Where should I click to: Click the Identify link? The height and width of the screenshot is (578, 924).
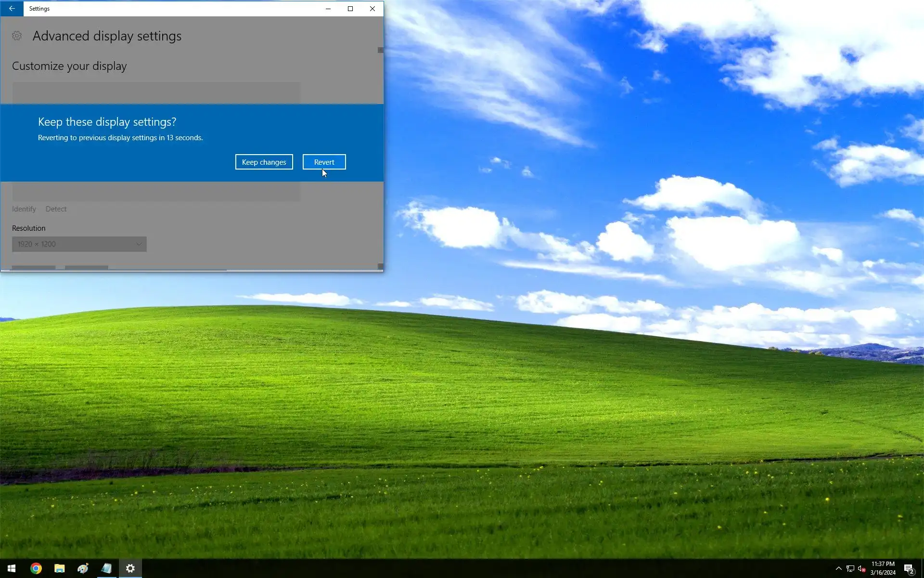click(24, 209)
